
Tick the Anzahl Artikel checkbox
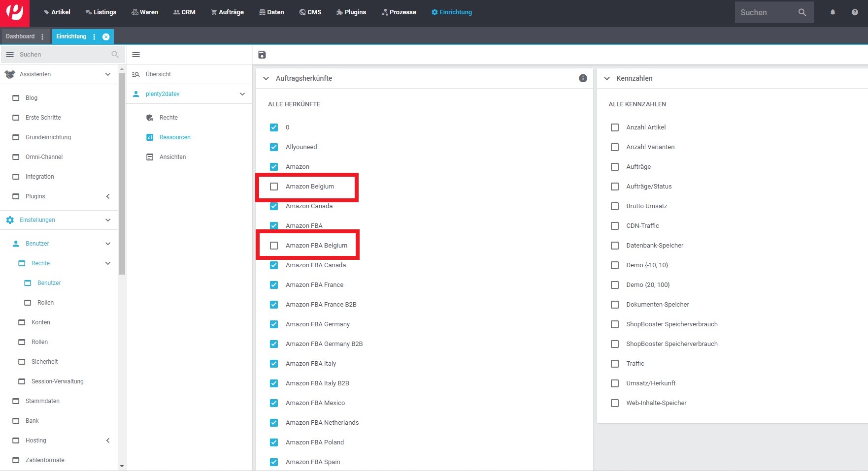coord(615,127)
